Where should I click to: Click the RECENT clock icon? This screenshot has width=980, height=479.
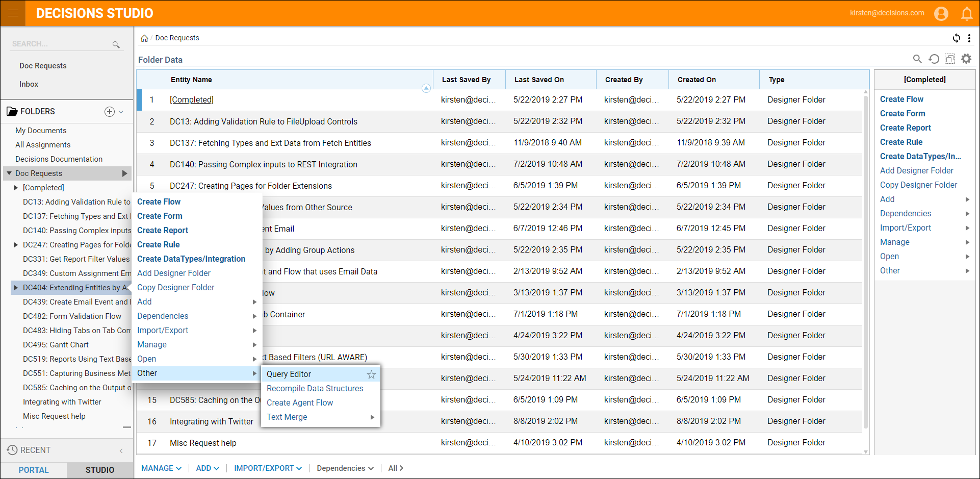point(12,450)
